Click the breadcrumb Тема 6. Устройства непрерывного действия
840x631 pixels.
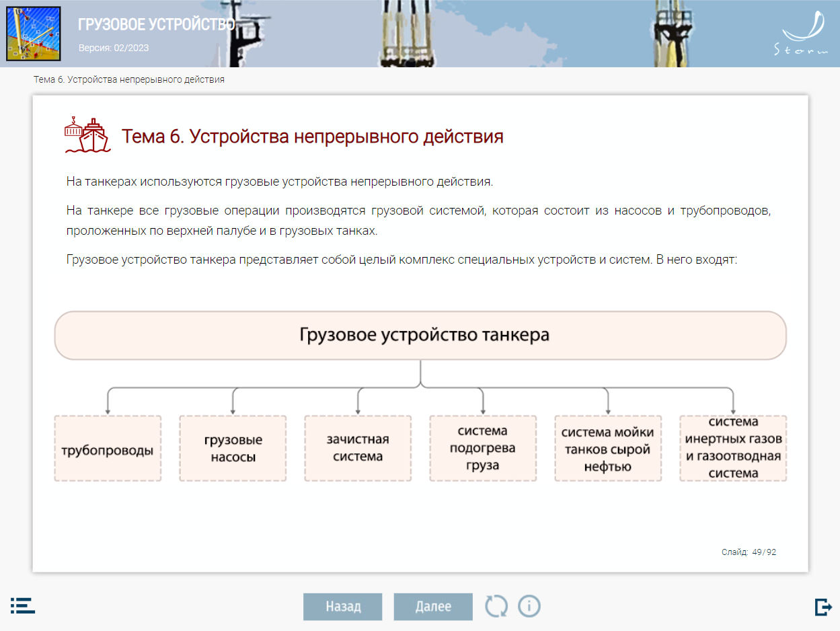point(129,79)
